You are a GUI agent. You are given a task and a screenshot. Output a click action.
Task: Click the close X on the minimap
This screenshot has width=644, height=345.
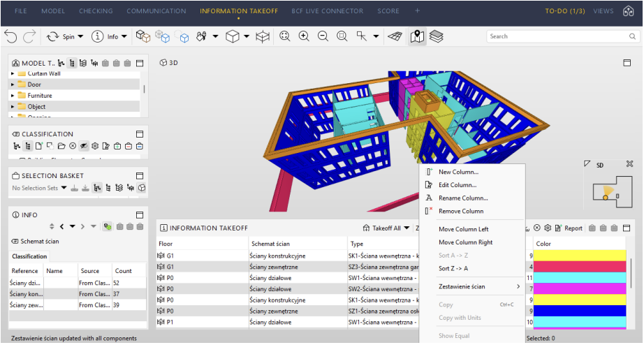click(x=629, y=164)
